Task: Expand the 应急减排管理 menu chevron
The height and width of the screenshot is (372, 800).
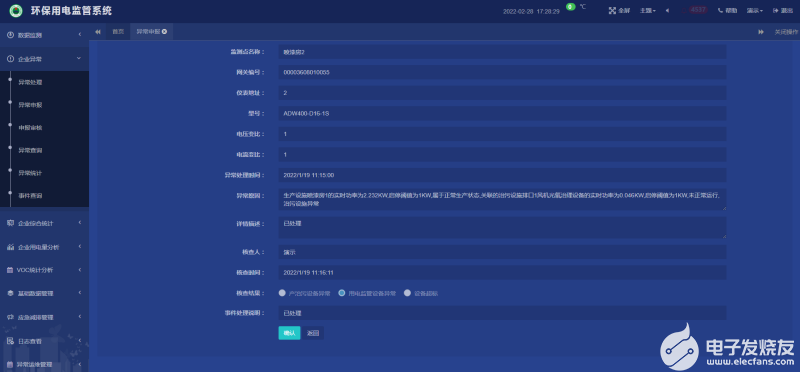Action: 80,317
